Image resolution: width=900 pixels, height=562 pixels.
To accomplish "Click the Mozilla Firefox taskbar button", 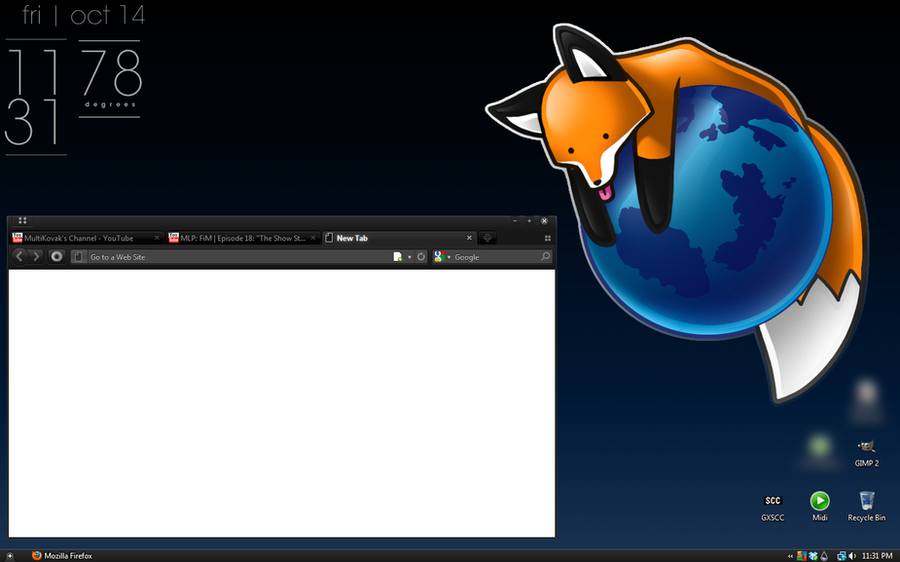I will (62, 556).
